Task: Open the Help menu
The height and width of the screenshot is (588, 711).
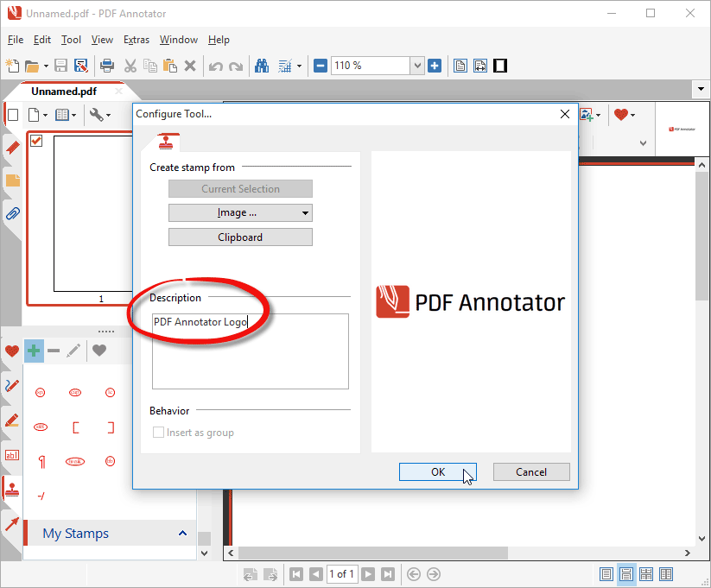Action: (219, 40)
